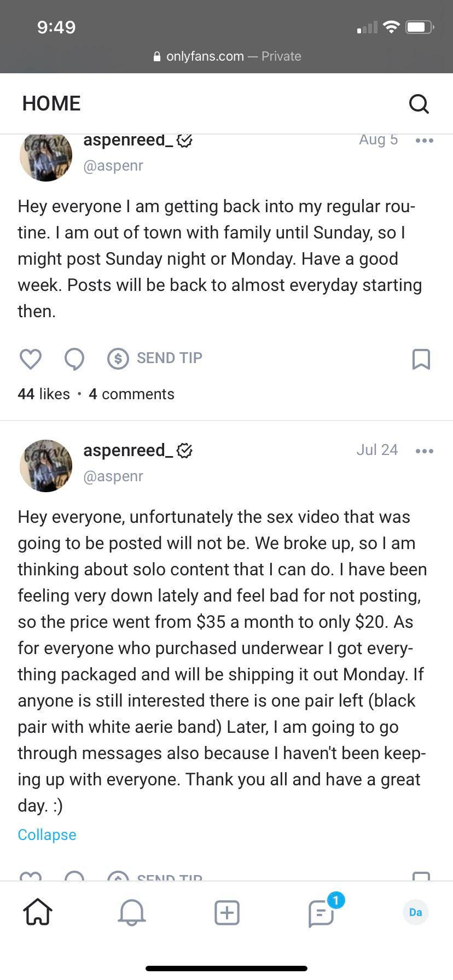Open aspenreed_ avatar on Aug 5 post
Image resolution: width=453 pixels, height=980 pixels.
click(x=46, y=157)
